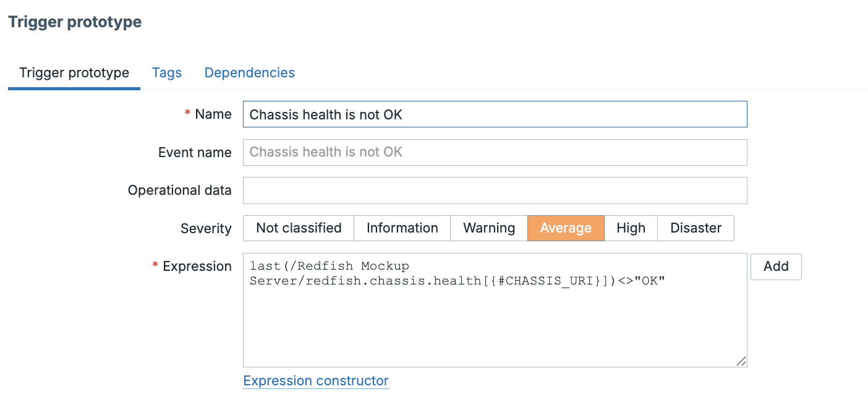Choose the Information severity option

[402, 228]
